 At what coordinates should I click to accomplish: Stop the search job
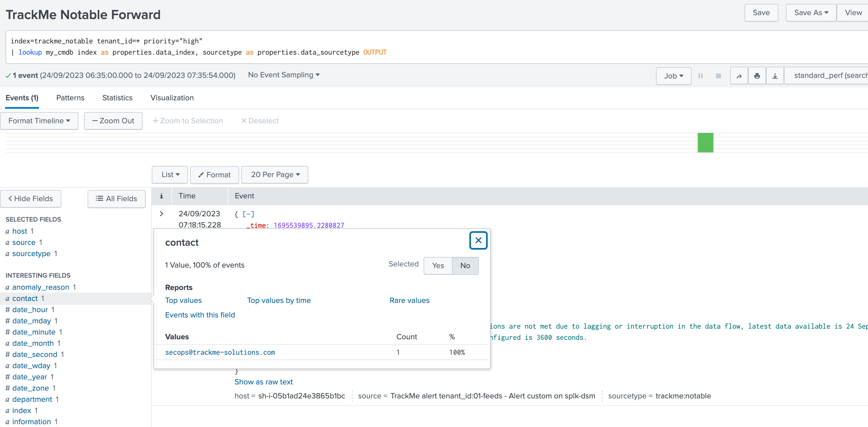click(718, 76)
